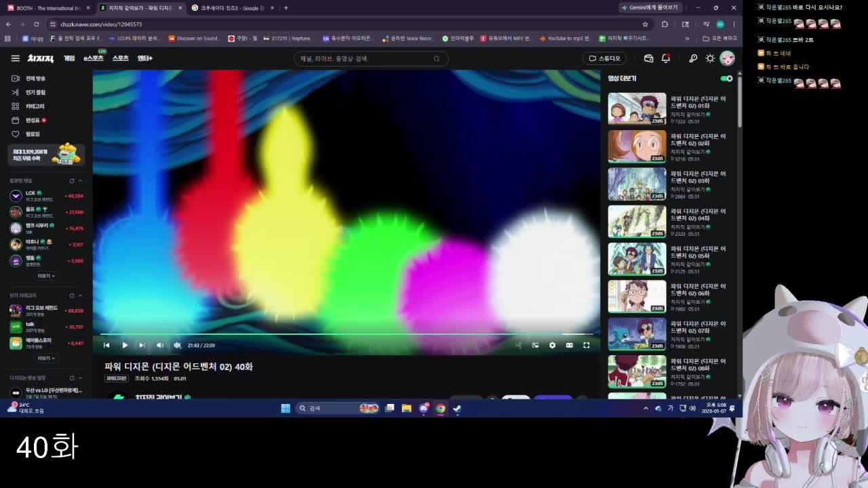Open episode 03 video title
The image size is (868, 488).
click(x=698, y=177)
